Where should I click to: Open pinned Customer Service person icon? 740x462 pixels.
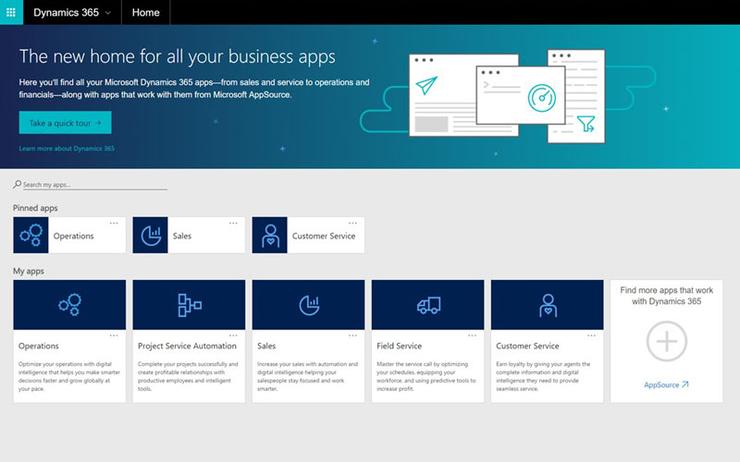269,235
